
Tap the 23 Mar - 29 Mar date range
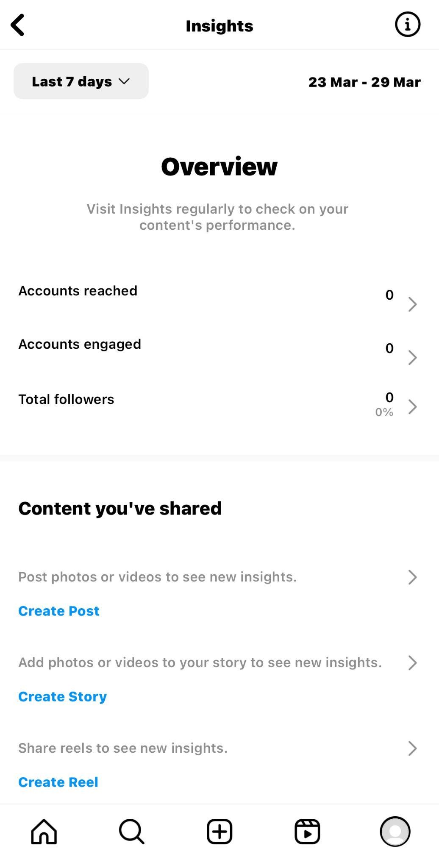(x=364, y=82)
